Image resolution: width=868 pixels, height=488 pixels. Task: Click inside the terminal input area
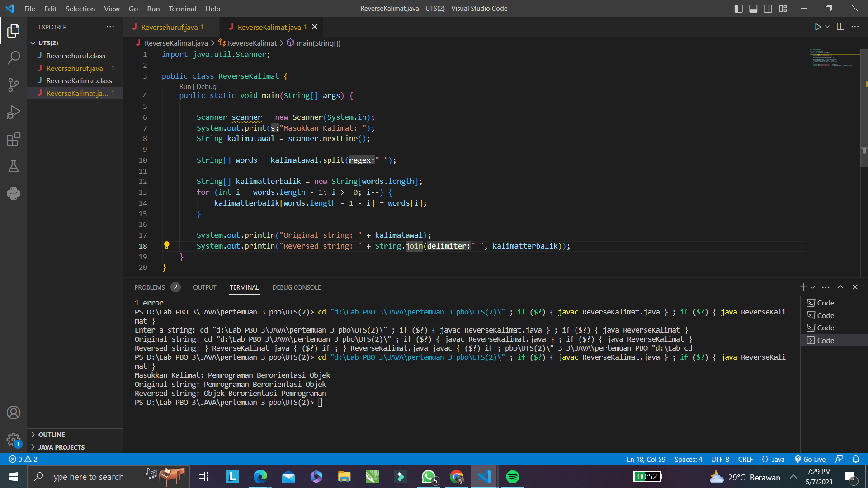407,402
